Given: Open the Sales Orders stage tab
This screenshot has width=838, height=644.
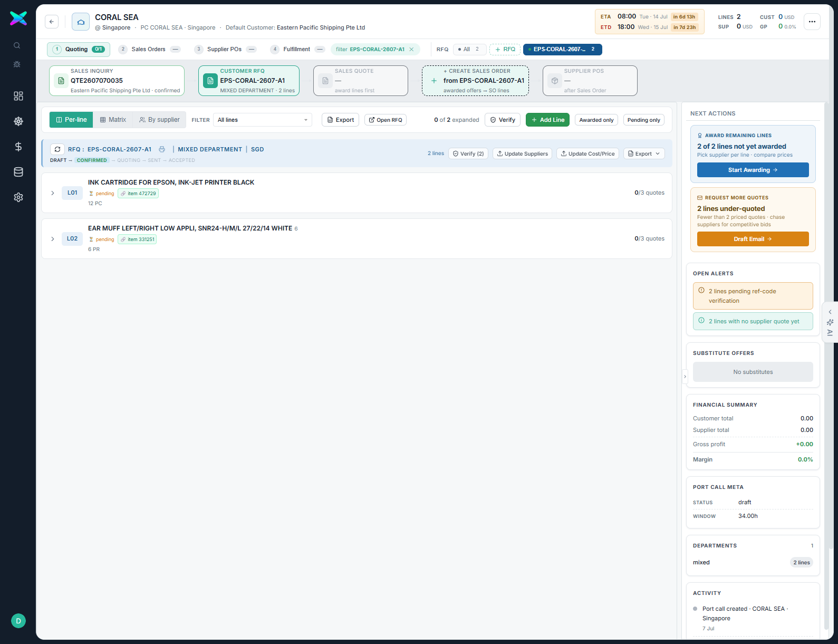Looking at the screenshot, I should [x=149, y=49].
